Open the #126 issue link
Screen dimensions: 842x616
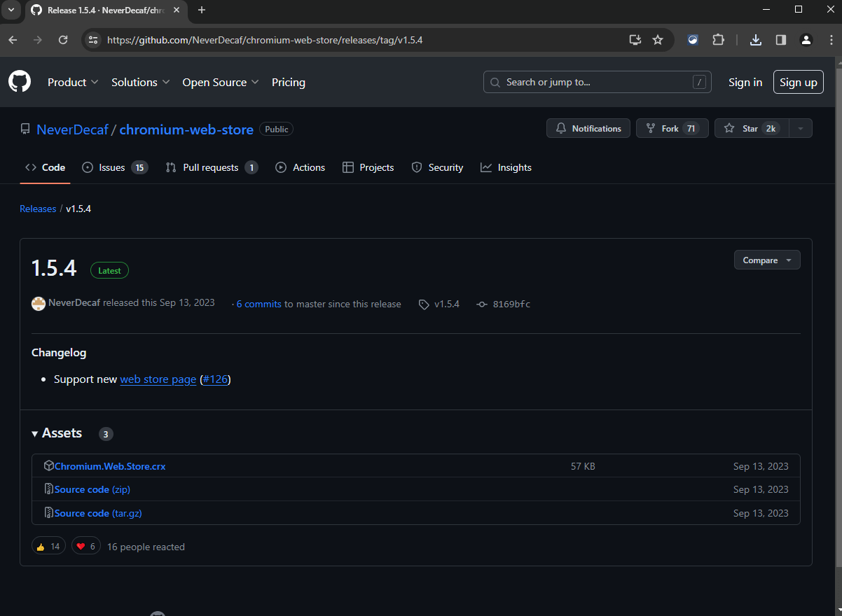click(215, 379)
